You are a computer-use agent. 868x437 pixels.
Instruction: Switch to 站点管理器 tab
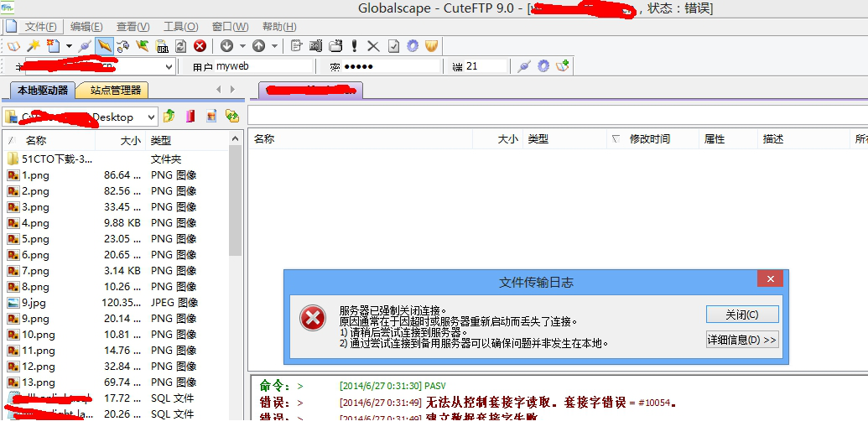coord(115,90)
